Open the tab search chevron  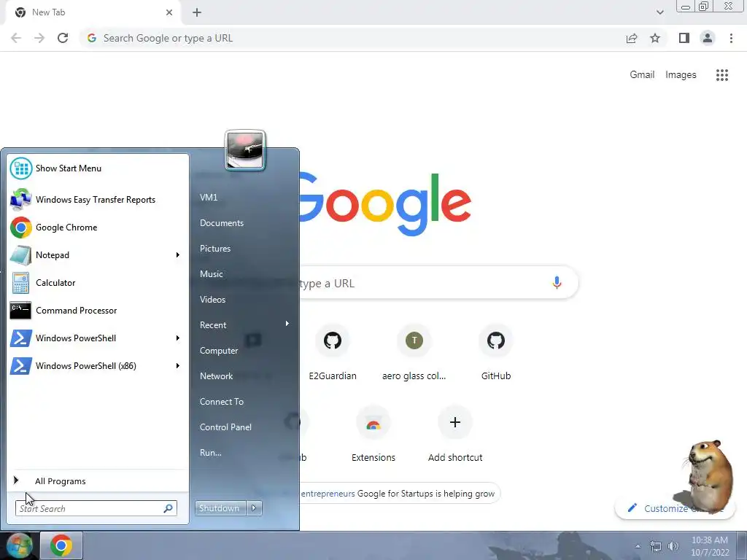click(x=659, y=12)
